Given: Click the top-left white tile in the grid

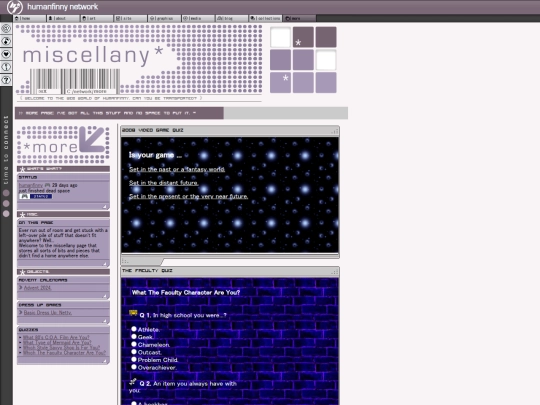Looking at the screenshot, I should click(x=280, y=37).
